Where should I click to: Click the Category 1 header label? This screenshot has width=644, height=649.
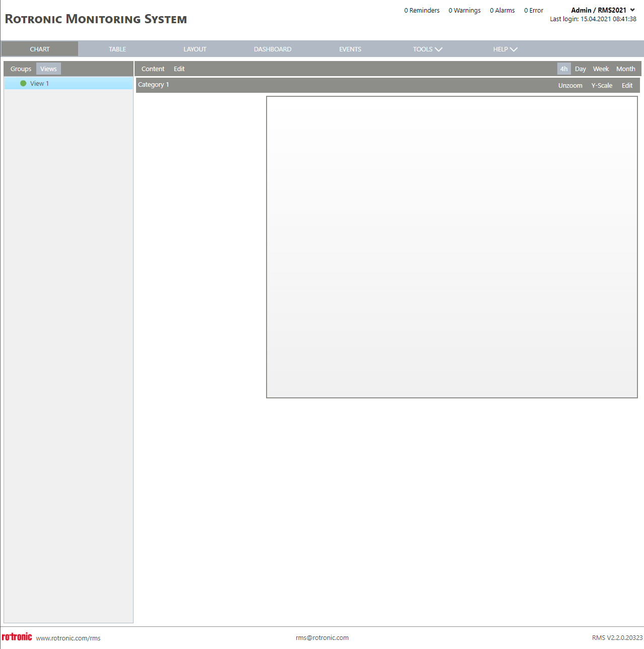(154, 84)
